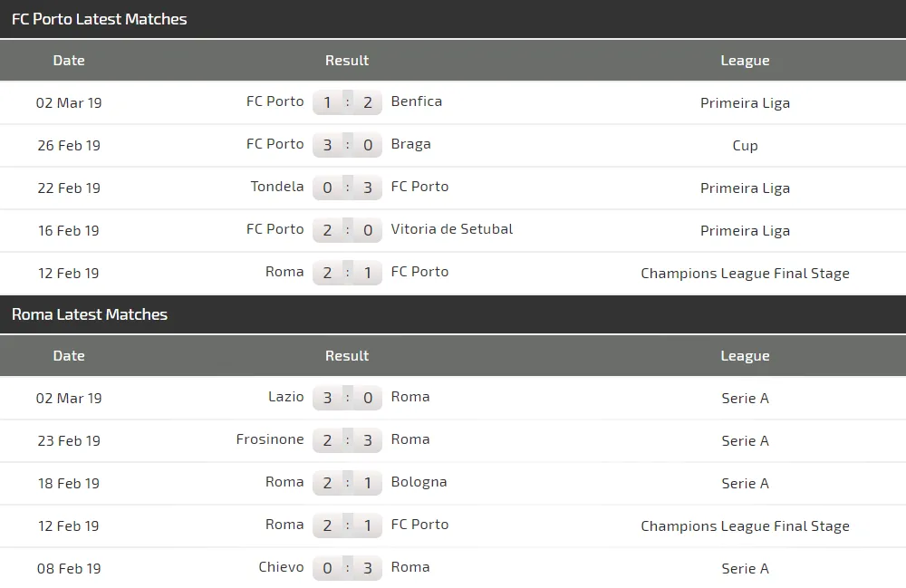Screen dimensions: 906x588
Task: Click the League column header in Roma table
Action: (x=745, y=356)
